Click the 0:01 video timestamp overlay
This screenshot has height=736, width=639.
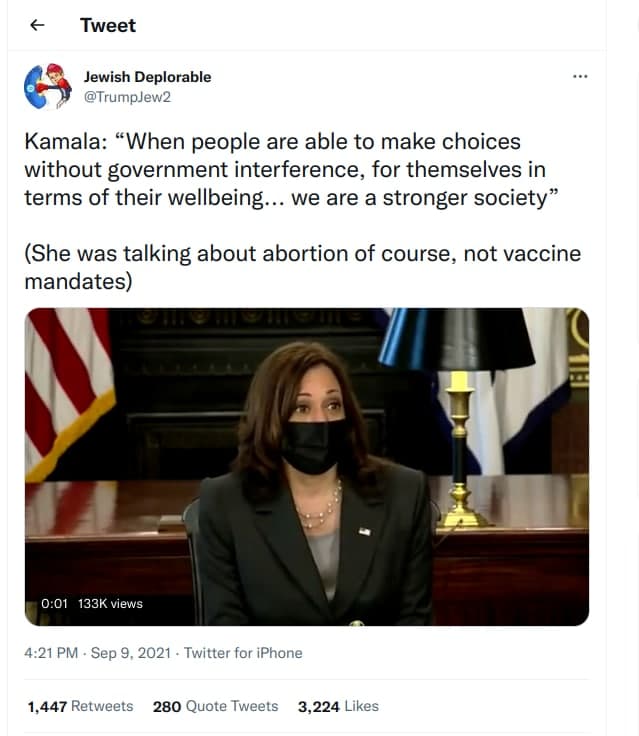tap(54, 604)
